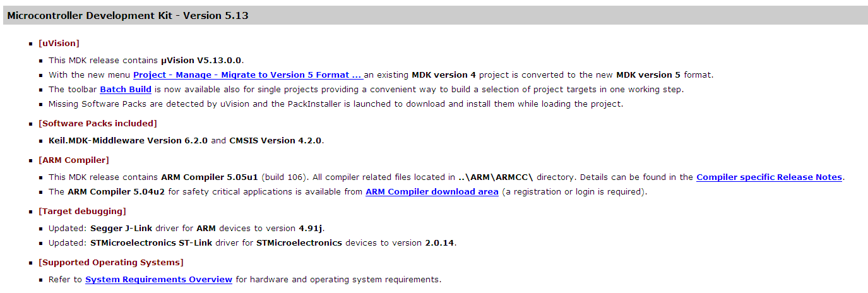The image size is (868, 293).
Task: Click the [Target debugging] section heading
Action: (82, 211)
